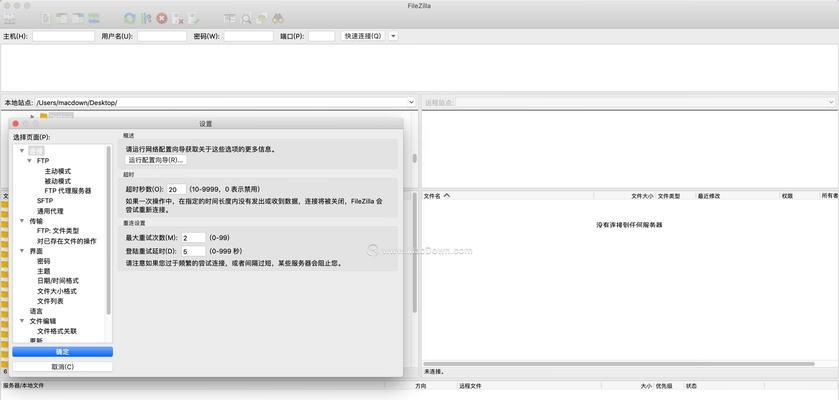Click in the 端口(P) port field
This screenshot has width=839, height=400.
pyautogui.click(x=322, y=36)
